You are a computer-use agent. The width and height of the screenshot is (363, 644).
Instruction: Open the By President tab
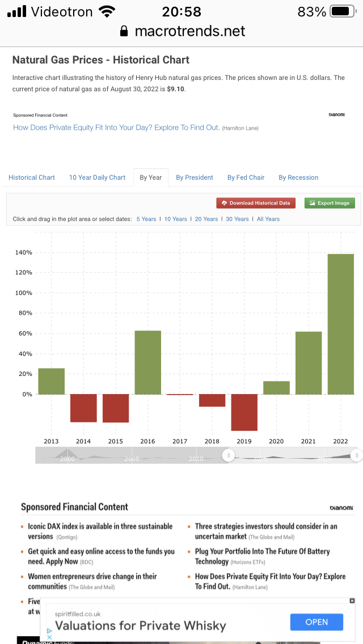click(x=195, y=177)
